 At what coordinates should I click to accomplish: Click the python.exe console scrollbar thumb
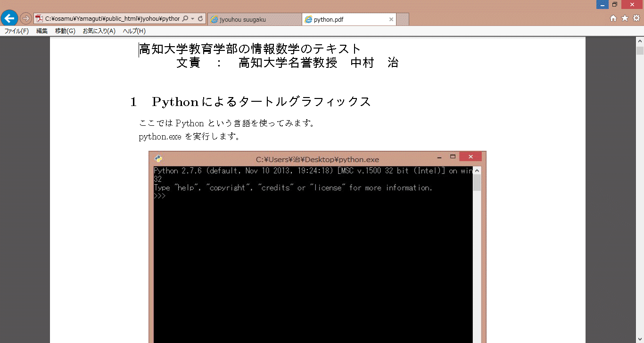(477, 183)
